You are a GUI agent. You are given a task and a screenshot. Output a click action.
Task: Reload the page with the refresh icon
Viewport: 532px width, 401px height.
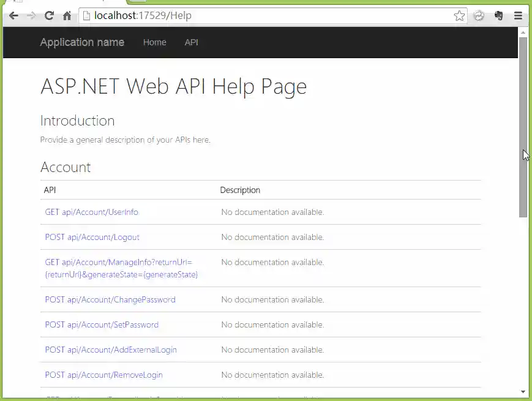pos(49,16)
